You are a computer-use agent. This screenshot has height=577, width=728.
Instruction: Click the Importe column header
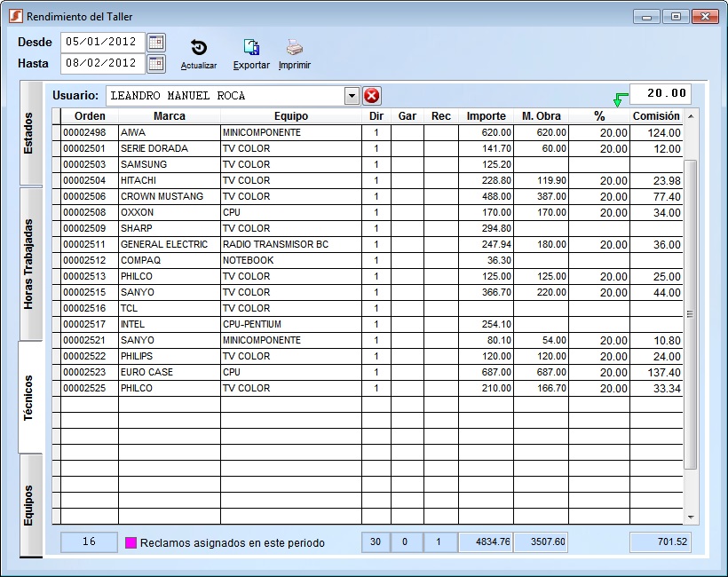[486, 116]
